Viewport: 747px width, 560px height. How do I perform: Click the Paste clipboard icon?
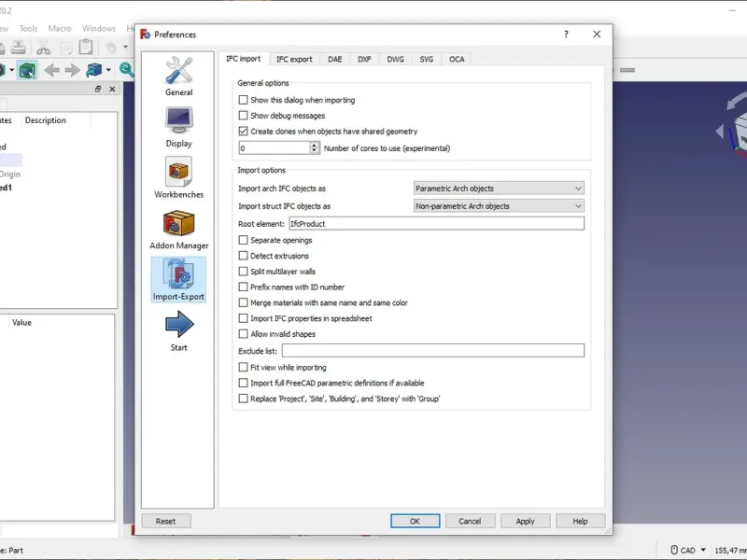click(86, 48)
